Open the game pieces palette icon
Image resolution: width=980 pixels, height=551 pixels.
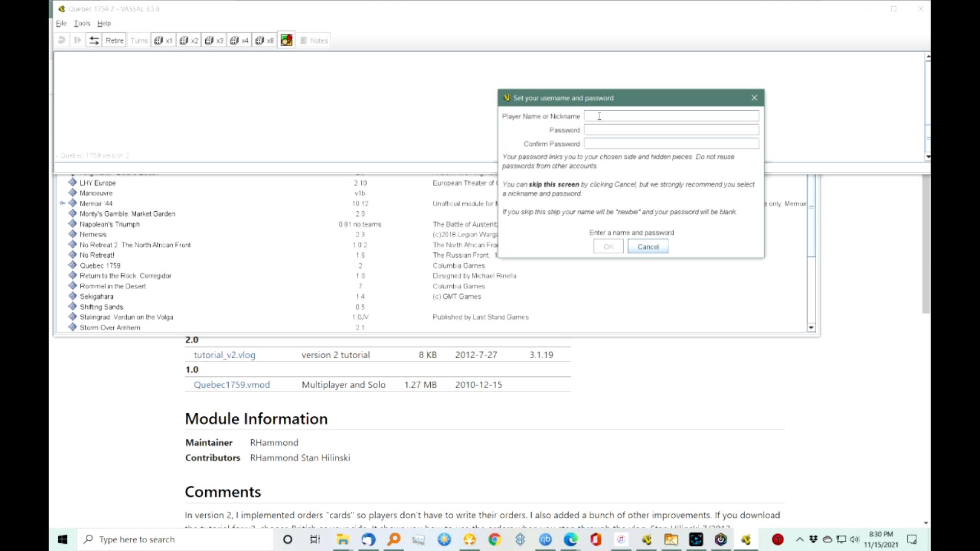tap(286, 40)
